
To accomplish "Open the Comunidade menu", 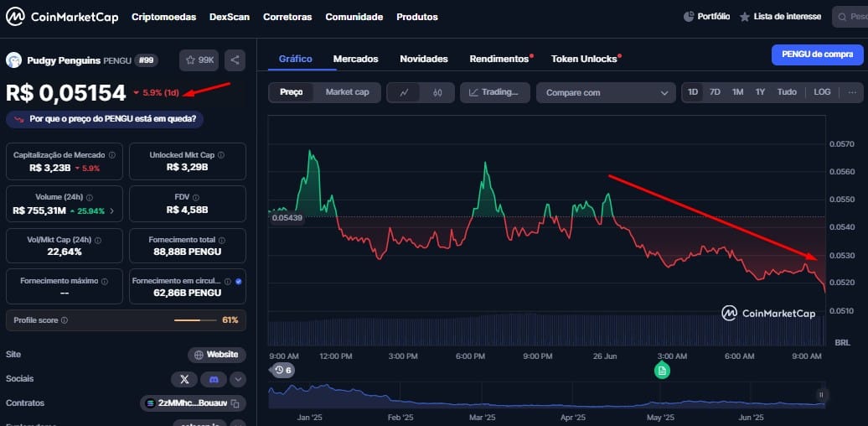I will tap(354, 17).
